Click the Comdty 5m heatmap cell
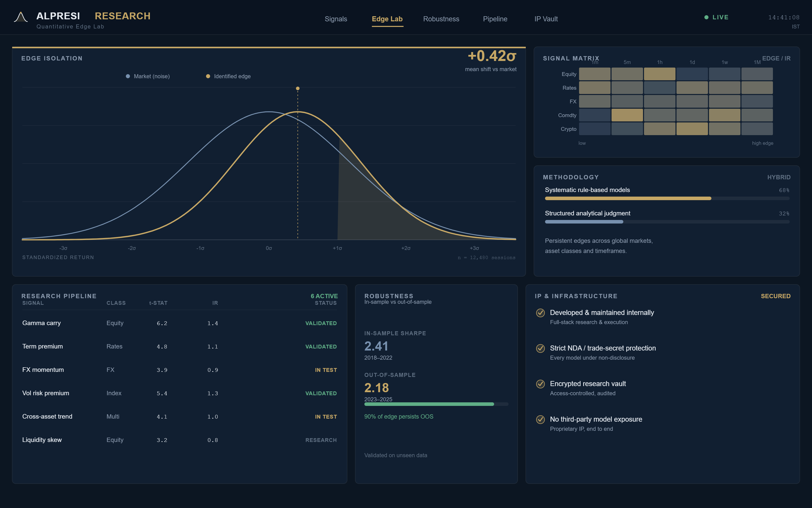 [x=627, y=115]
